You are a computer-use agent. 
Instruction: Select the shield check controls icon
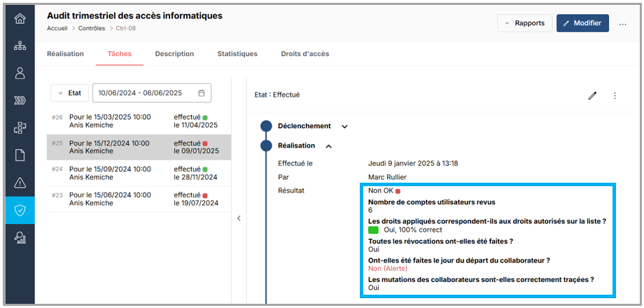tap(20, 210)
